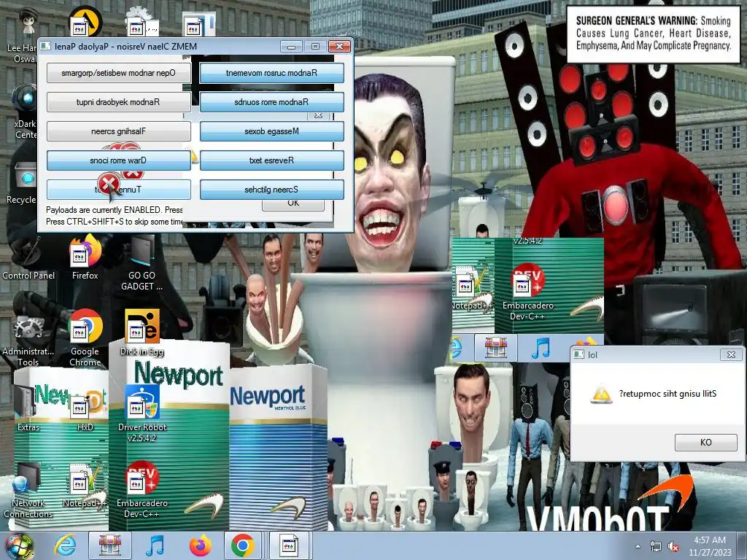Click 'Payloads are currently ENABLED' status text

(x=115, y=209)
